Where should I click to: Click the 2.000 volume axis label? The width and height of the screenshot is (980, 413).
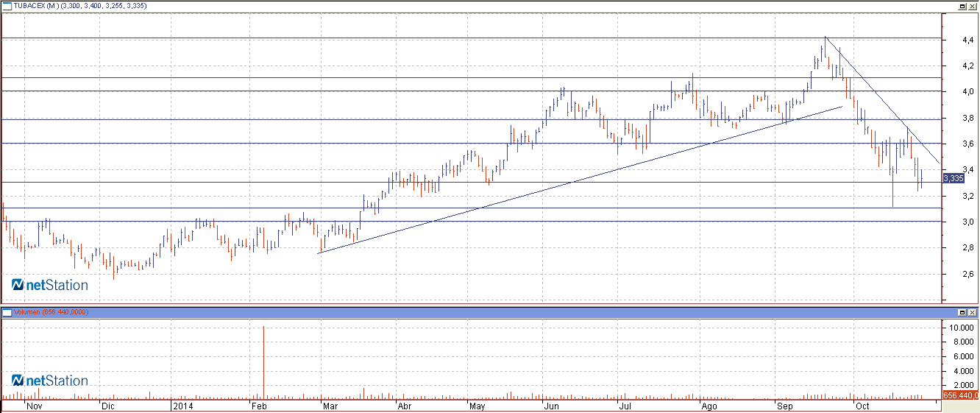tap(962, 385)
